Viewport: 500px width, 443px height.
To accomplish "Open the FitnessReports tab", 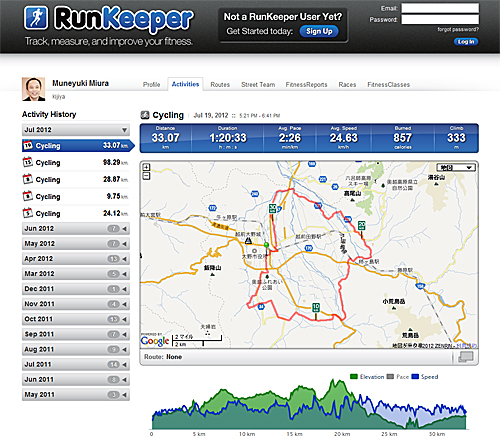I will [x=306, y=85].
